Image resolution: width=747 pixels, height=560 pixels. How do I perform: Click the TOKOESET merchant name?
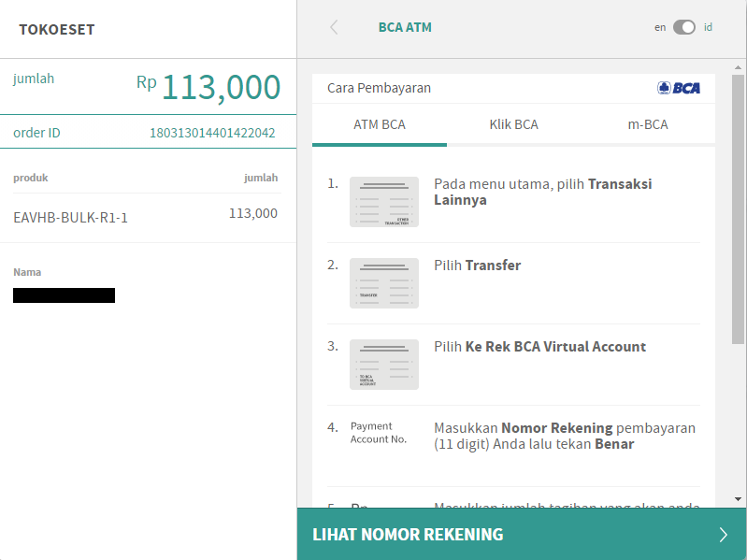57,30
